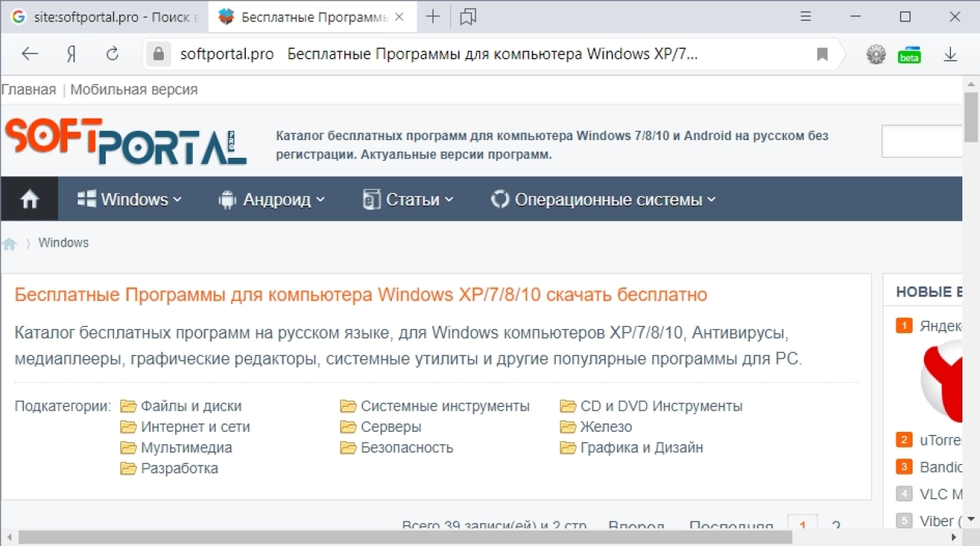Open the Разработка subcategory
Screen dimensions: 980x546
tap(179, 468)
